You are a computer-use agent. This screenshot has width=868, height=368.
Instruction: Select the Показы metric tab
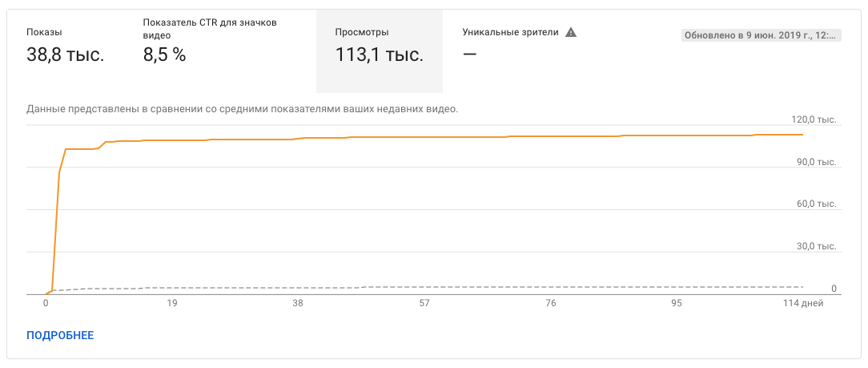[x=66, y=46]
